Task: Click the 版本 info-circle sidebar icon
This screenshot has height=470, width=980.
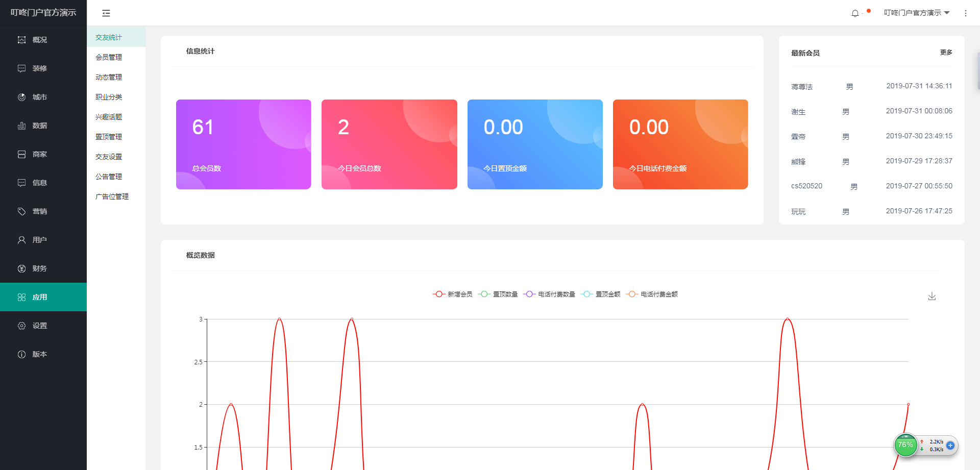Action: (x=21, y=354)
